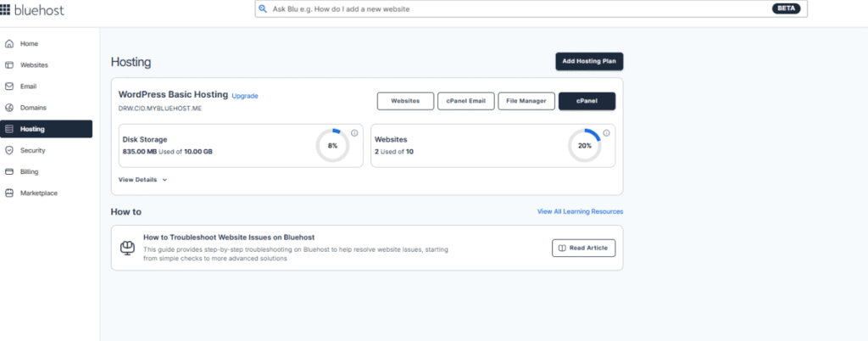
Task: Click the BETA badge in search bar
Action: [786, 8]
